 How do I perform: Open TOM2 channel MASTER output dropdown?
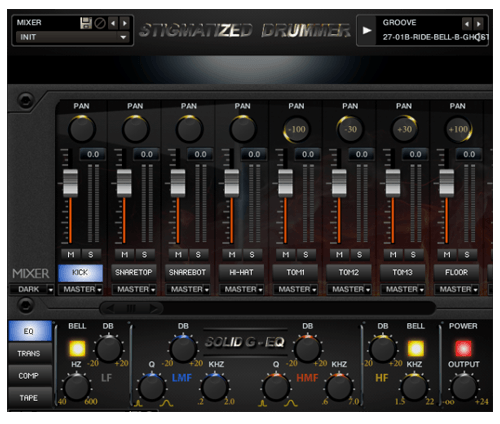pyautogui.click(x=349, y=289)
